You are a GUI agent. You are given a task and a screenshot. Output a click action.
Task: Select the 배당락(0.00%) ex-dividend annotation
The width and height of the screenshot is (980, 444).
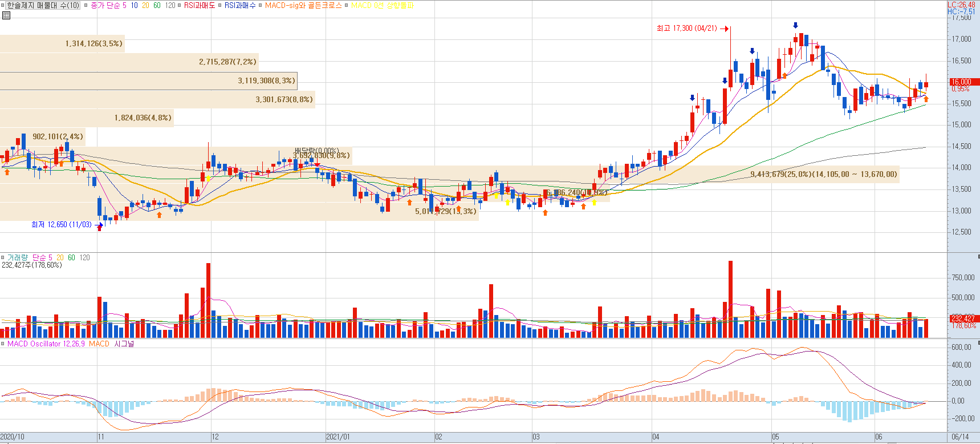pyautogui.click(x=316, y=151)
